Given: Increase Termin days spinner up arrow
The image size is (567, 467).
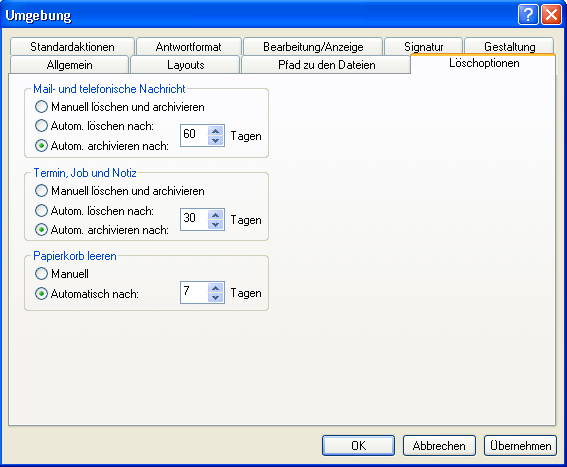Looking at the screenshot, I should click(216, 215).
